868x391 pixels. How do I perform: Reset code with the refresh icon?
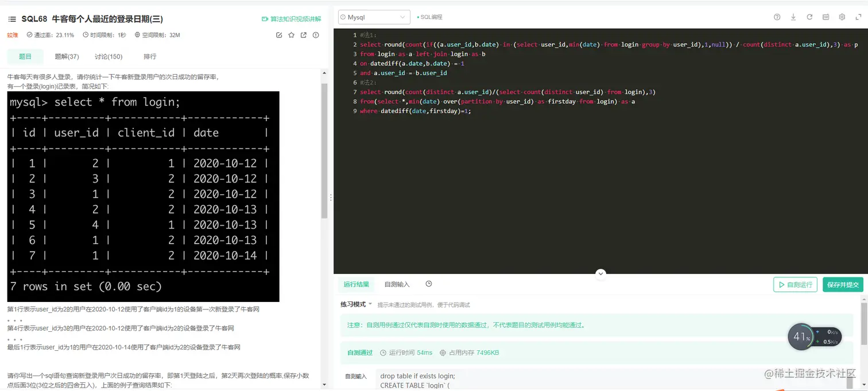[x=809, y=17]
